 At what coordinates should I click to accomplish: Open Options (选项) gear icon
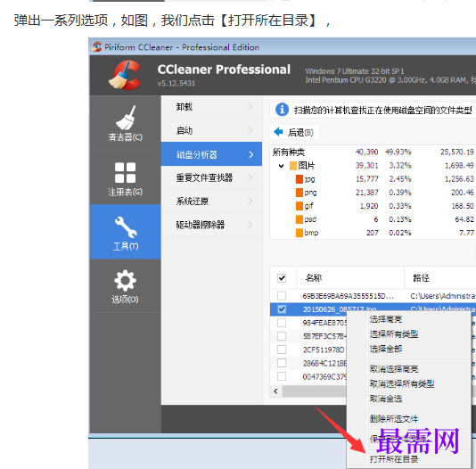(125, 280)
